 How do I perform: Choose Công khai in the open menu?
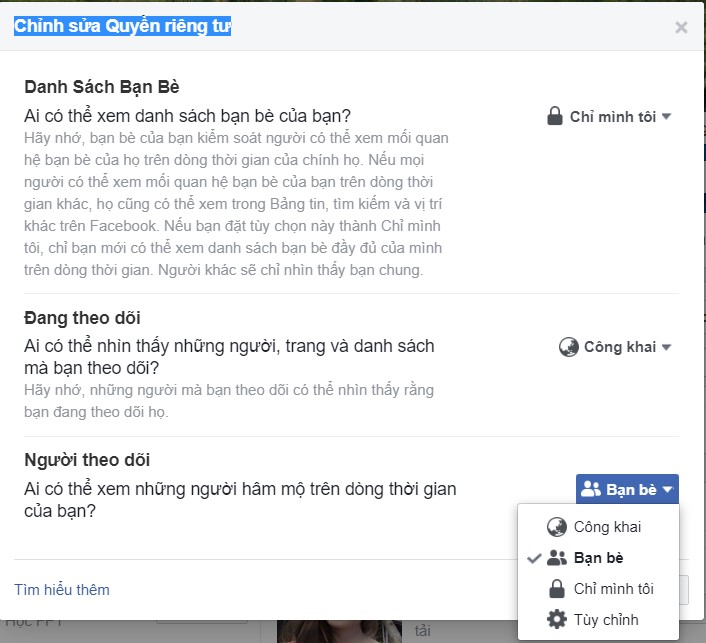[598, 527]
